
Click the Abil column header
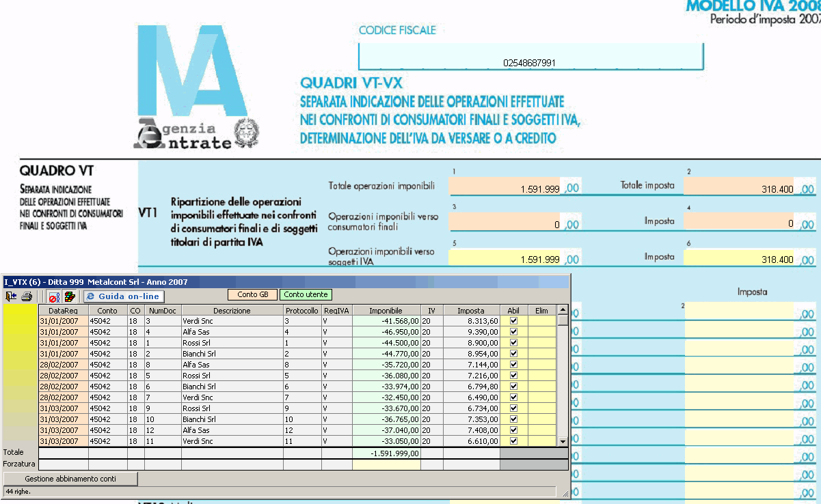point(514,310)
